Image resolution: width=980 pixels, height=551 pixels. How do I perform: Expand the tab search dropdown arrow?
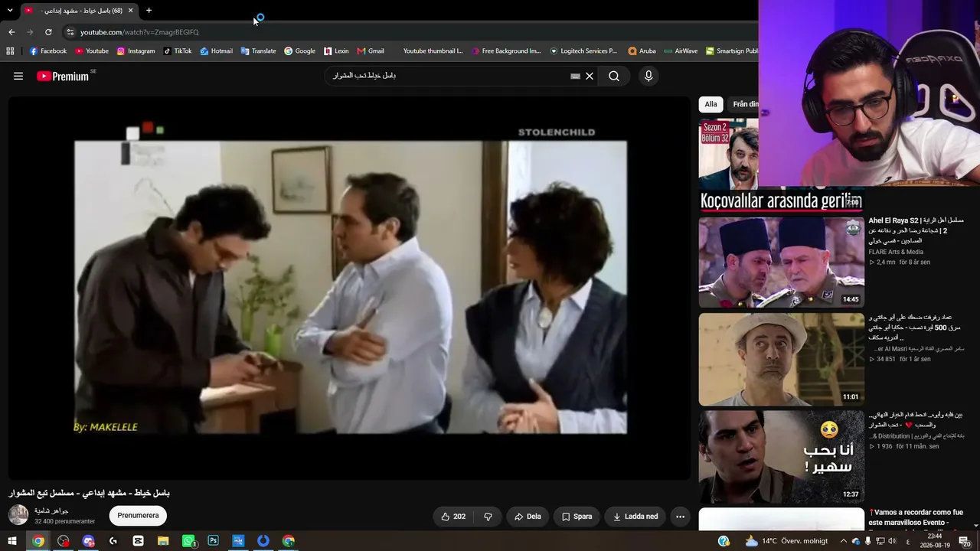point(10,11)
